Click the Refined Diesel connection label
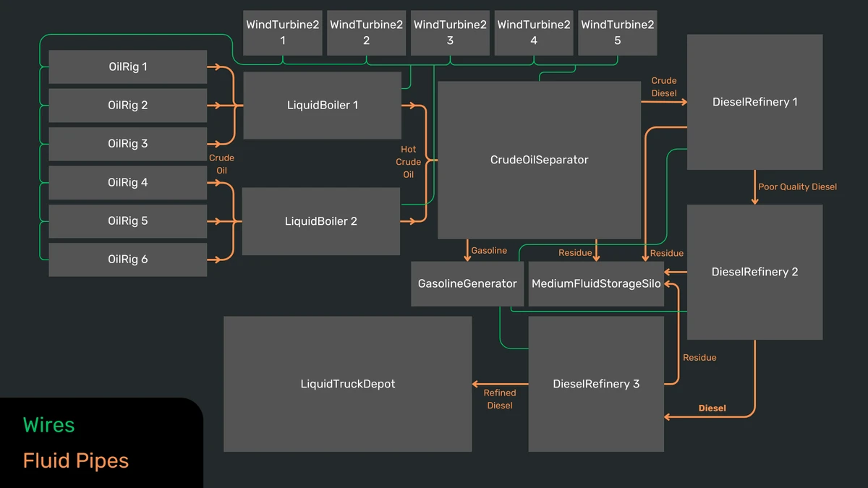Image resolution: width=868 pixels, height=488 pixels. pos(499,400)
